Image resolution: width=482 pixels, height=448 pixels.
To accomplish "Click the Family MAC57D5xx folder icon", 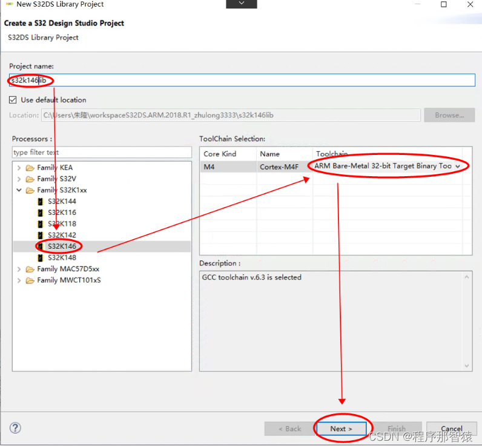I will pyautogui.click(x=30, y=269).
